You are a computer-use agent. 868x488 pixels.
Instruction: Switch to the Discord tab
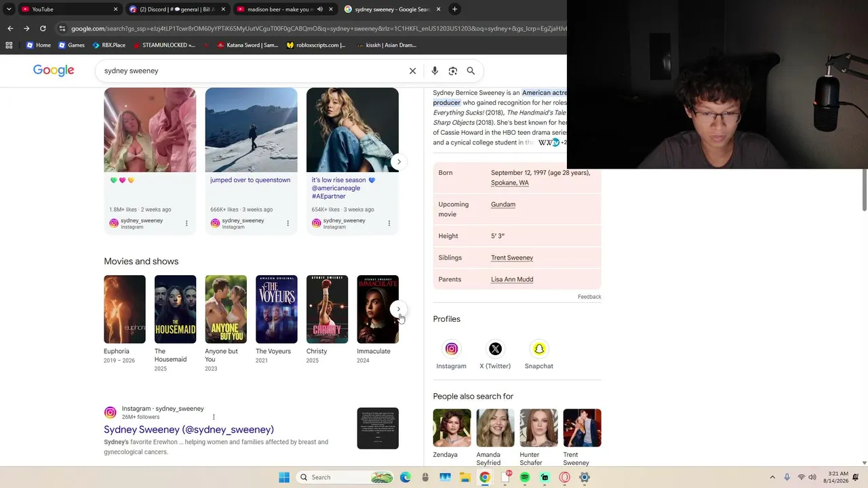point(178,9)
